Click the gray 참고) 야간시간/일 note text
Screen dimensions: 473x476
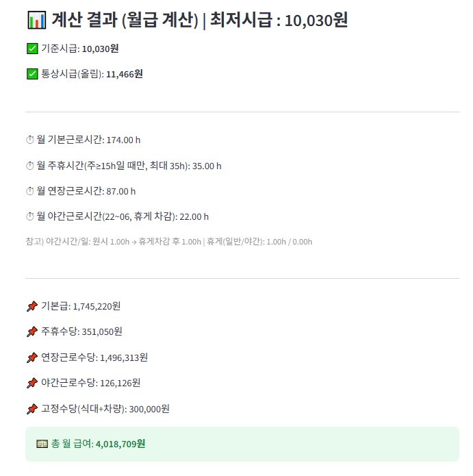(168, 242)
